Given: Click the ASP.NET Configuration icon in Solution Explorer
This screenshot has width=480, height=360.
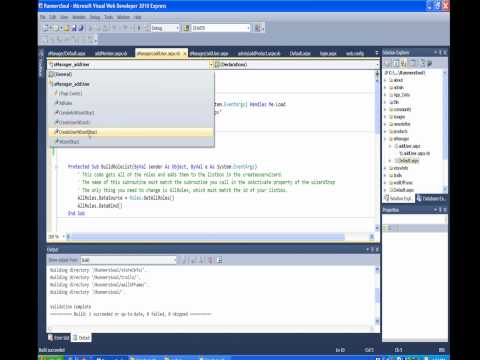Looking at the screenshot, I should pyautogui.click(x=430, y=63).
